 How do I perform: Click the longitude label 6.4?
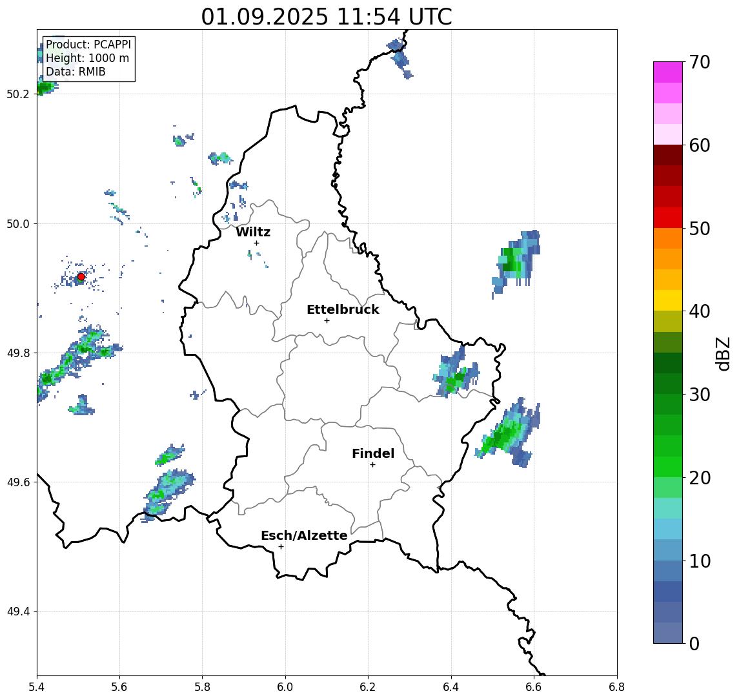click(451, 687)
